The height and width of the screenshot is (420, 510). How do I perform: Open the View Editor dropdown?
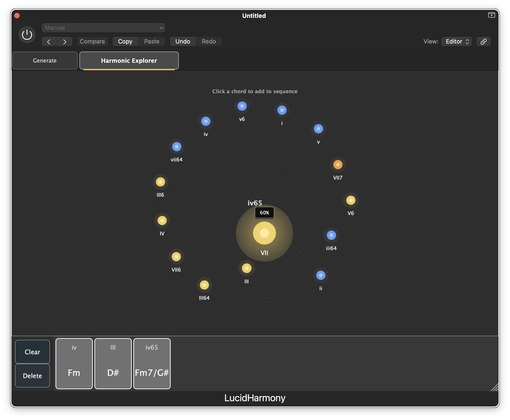point(457,42)
